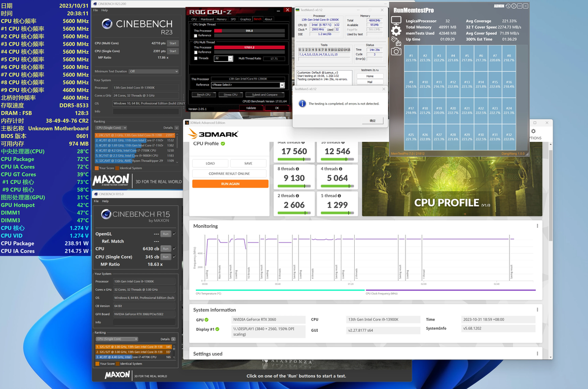Open the CPU-Z thread count dropdown

click(x=230, y=59)
